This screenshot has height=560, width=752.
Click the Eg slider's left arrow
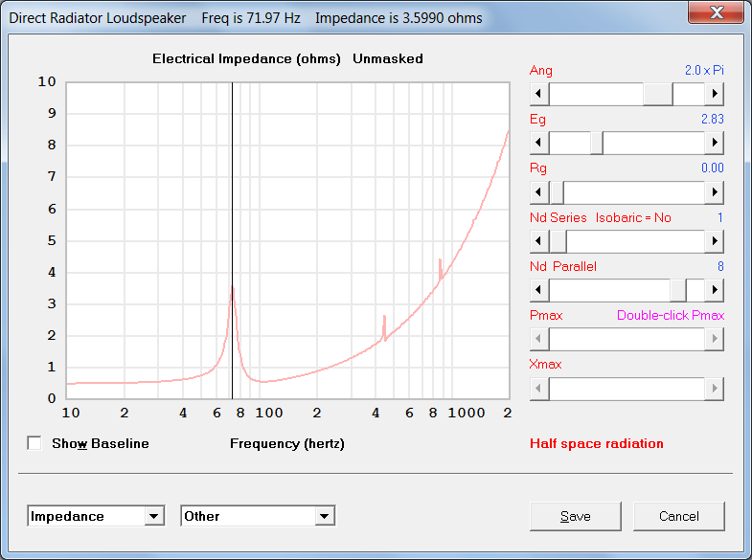click(x=539, y=143)
